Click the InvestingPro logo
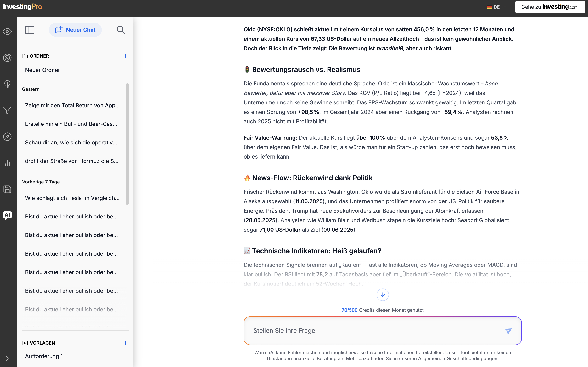This screenshot has width=588, height=367. pos(23,7)
